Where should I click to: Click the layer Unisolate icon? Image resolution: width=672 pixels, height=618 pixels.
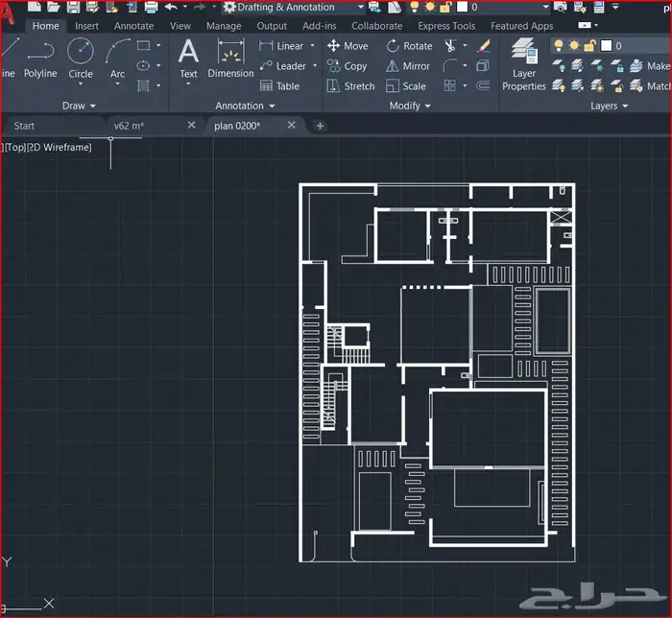pos(578,86)
